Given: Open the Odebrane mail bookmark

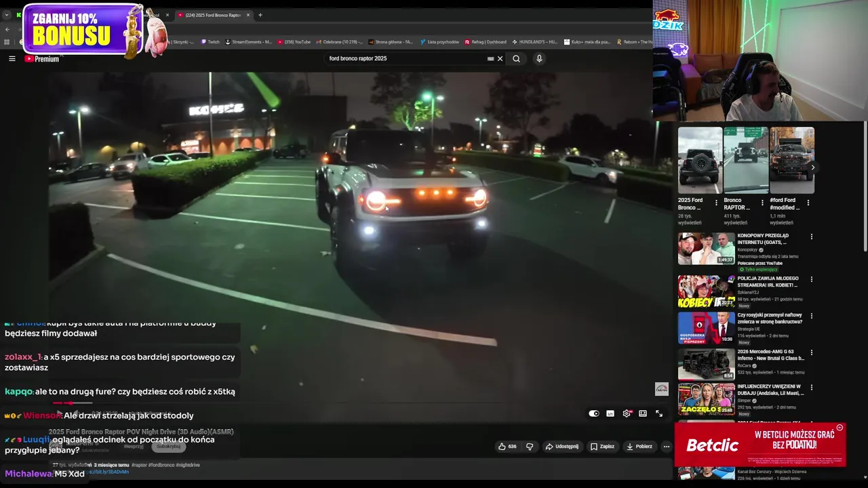Looking at the screenshot, I should tap(339, 42).
